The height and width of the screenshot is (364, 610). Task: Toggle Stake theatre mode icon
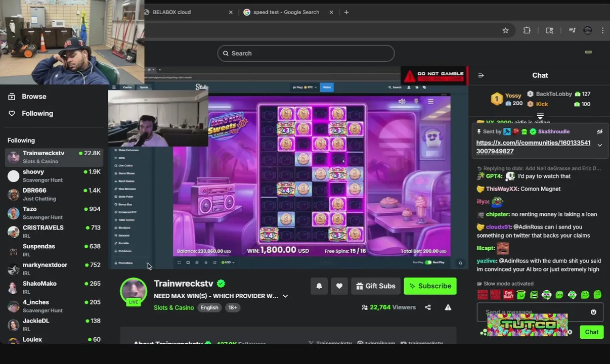[x=188, y=262]
